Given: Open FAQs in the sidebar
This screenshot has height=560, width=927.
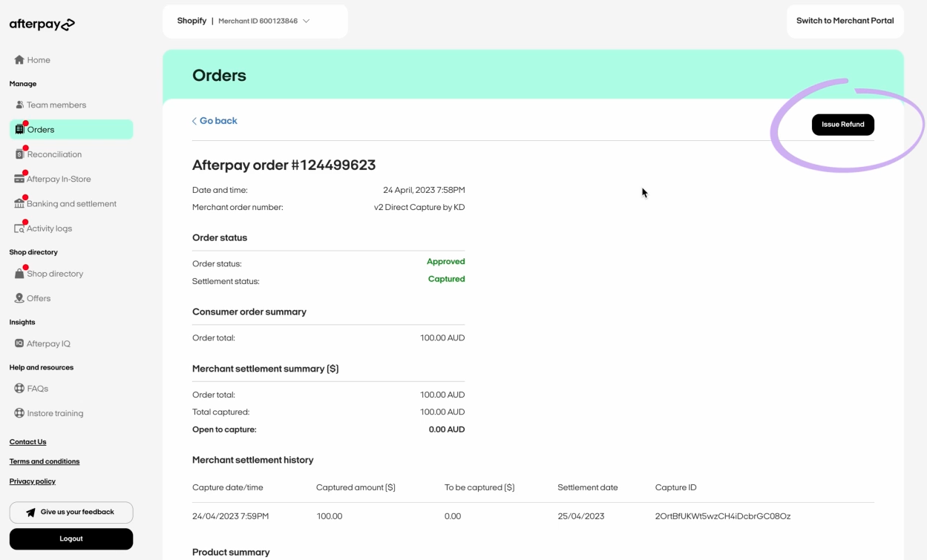Looking at the screenshot, I should pos(37,389).
